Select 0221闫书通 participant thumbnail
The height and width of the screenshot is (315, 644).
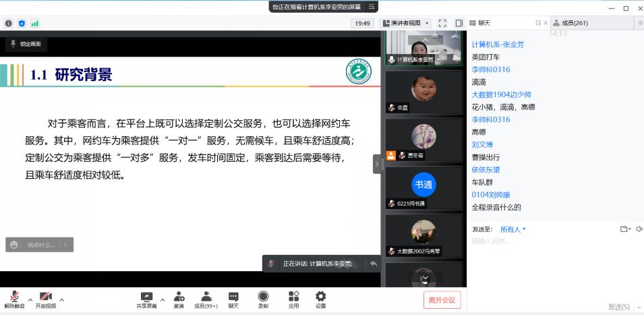click(x=424, y=188)
